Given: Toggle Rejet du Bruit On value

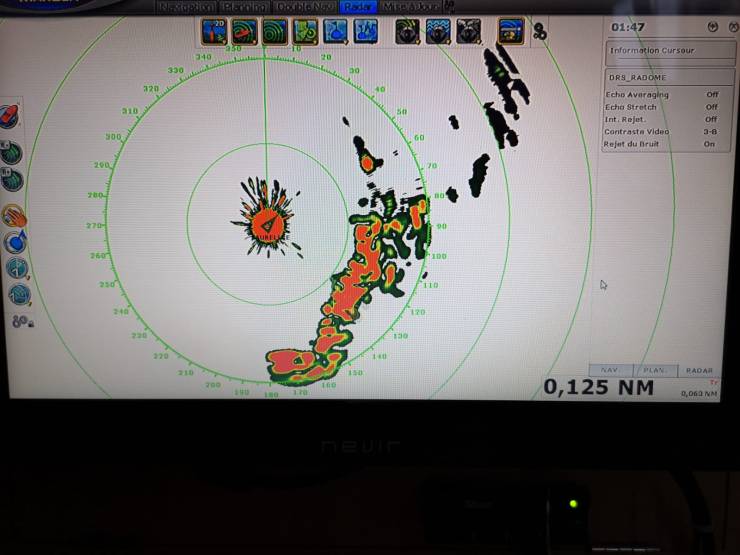Looking at the screenshot, I should [x=709, y=144].
